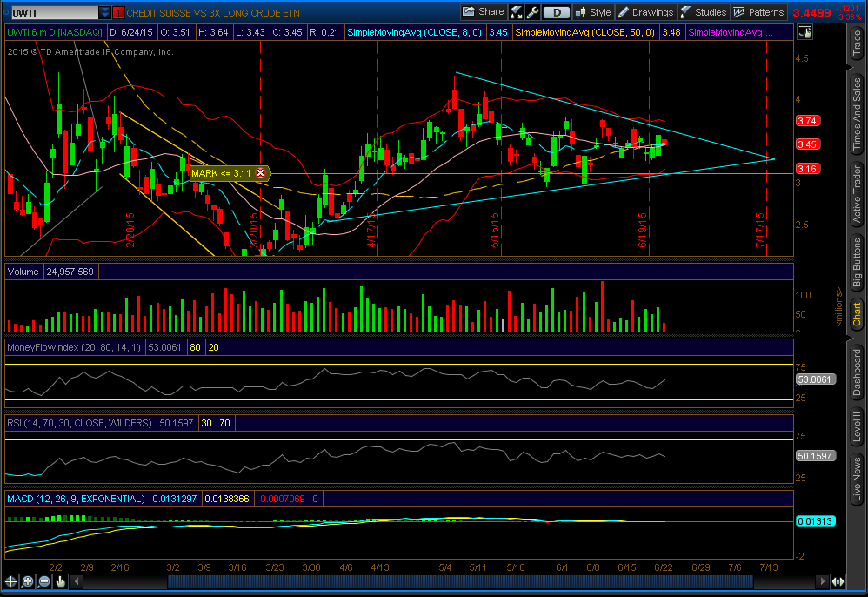Click the CREDIT SUISSE VS 3X LONG CRUDE ETN title

click(213, 13)
